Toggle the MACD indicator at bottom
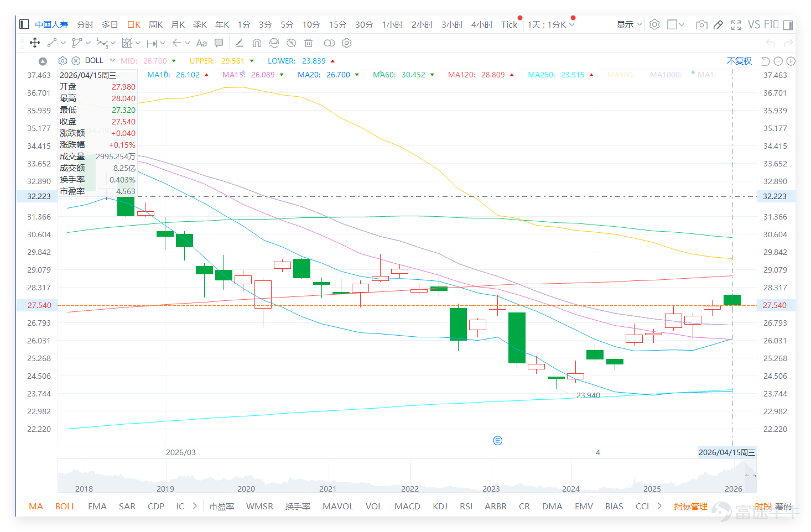This screenshot has height=532, width=811. click(407, 506)
